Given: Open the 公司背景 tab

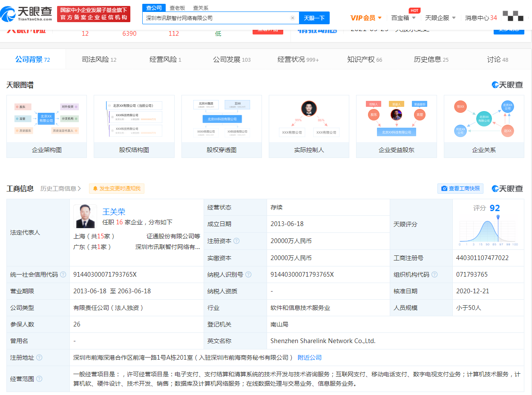Looking at the screenshot, I should 33,60.
